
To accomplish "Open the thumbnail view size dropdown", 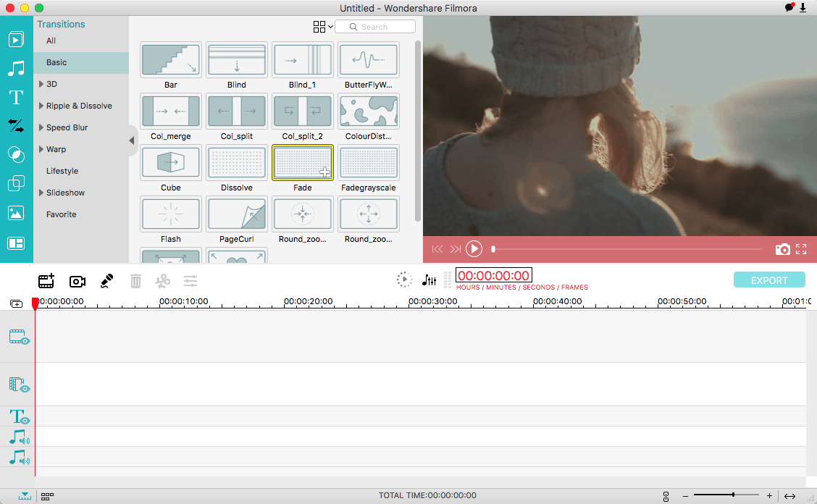I will point(322,27).
